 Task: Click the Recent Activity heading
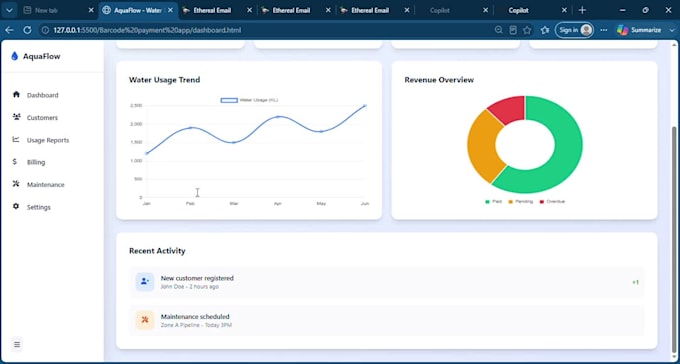click(x=157, y=251)
